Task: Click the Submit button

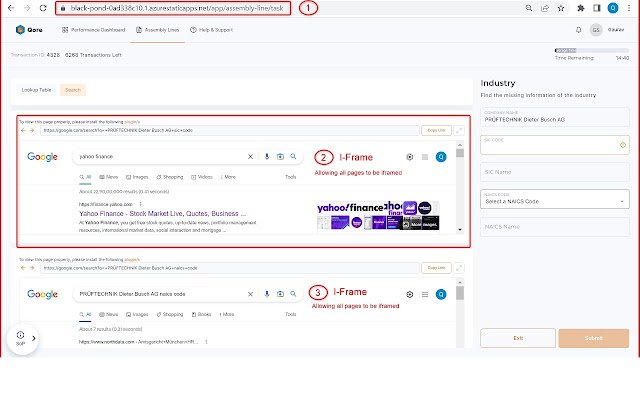Action: [x=594, y=338]
